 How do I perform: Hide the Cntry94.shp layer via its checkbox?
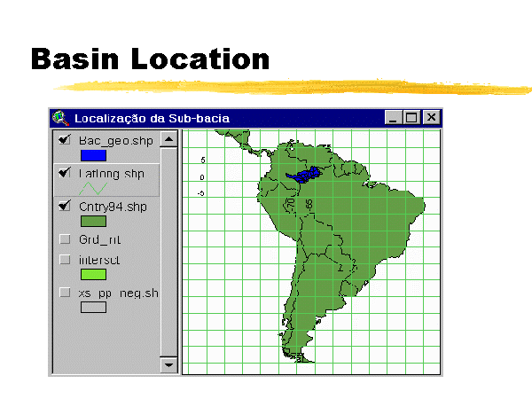(64, 206)
